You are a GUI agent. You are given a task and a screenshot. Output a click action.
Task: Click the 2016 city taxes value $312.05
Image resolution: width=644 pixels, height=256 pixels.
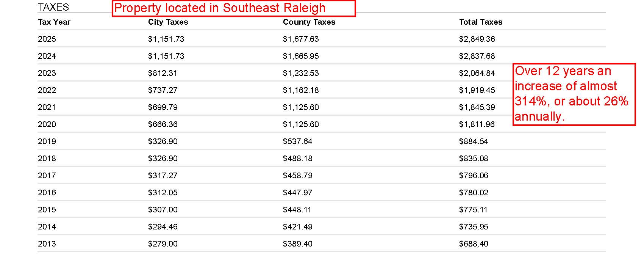[163, 193]
